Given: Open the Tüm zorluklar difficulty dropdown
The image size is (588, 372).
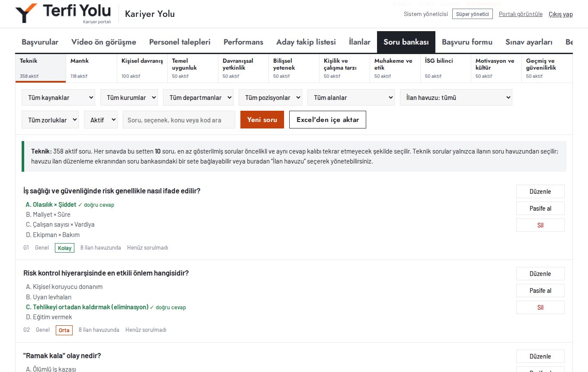Looking at the screenshot, I should [x=50, y=120].
